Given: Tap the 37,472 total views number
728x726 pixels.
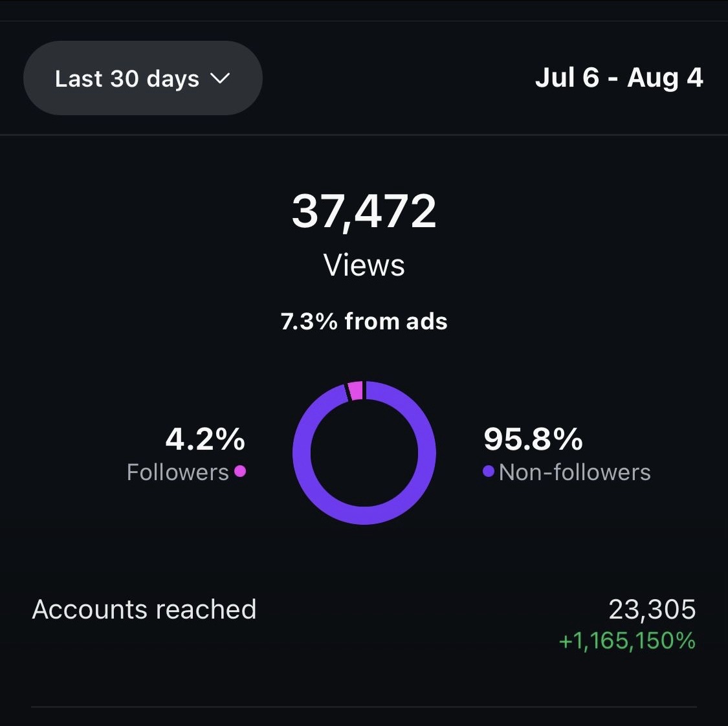Looking at the screenshot, I should [364, 212].
